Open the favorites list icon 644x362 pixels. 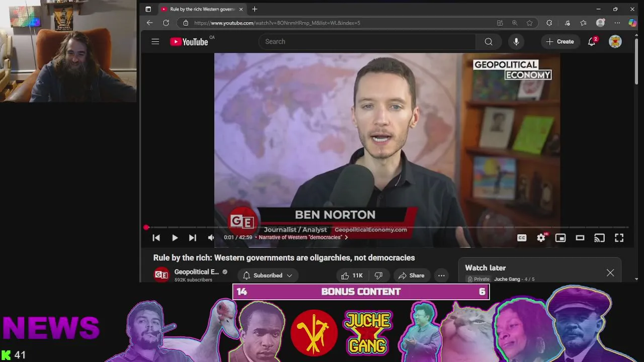tap(584, 23)
